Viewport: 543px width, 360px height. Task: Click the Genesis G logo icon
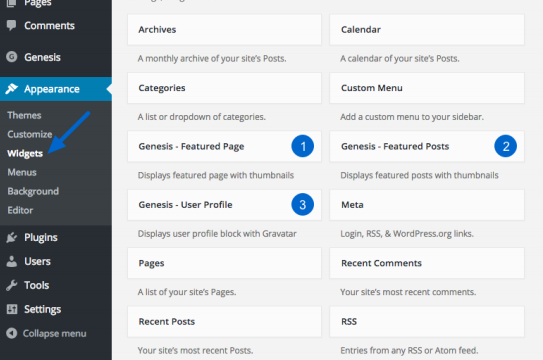pyautogui.click(x=11, y=57)
